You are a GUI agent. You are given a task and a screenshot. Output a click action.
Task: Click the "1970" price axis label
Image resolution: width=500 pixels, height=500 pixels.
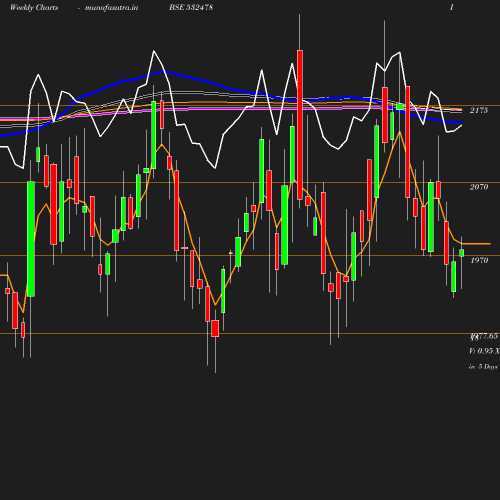click(479, 260)
